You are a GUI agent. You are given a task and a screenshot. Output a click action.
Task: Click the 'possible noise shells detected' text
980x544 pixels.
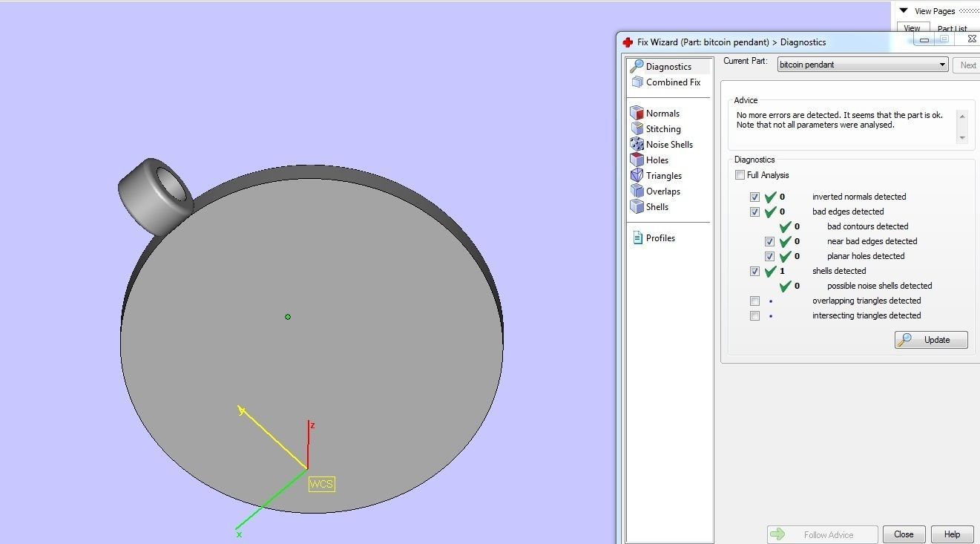click(879, 286)
